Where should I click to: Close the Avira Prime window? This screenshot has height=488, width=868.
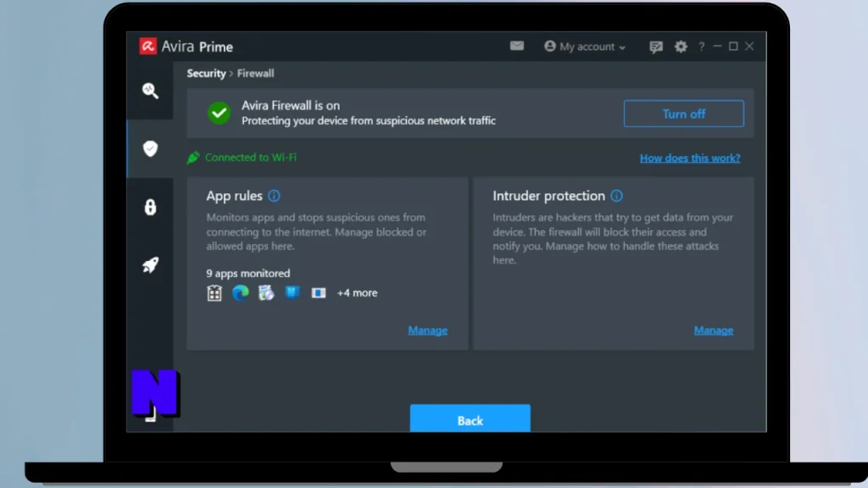pyautogui.click(x=749, y=47)
